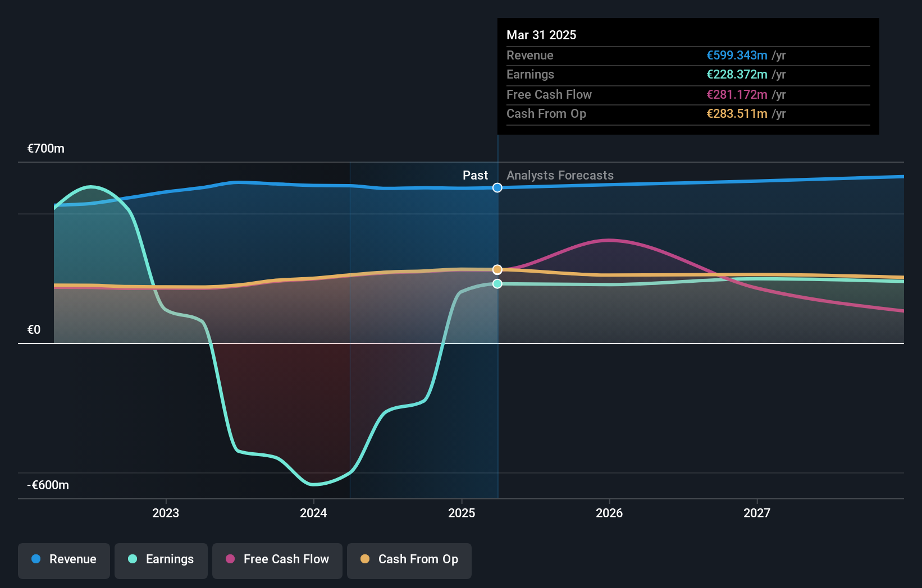The height and width of the screenshot is (588, 922).
Task: Click the pink Free Cash Flow legend dot
Action: 229,559
